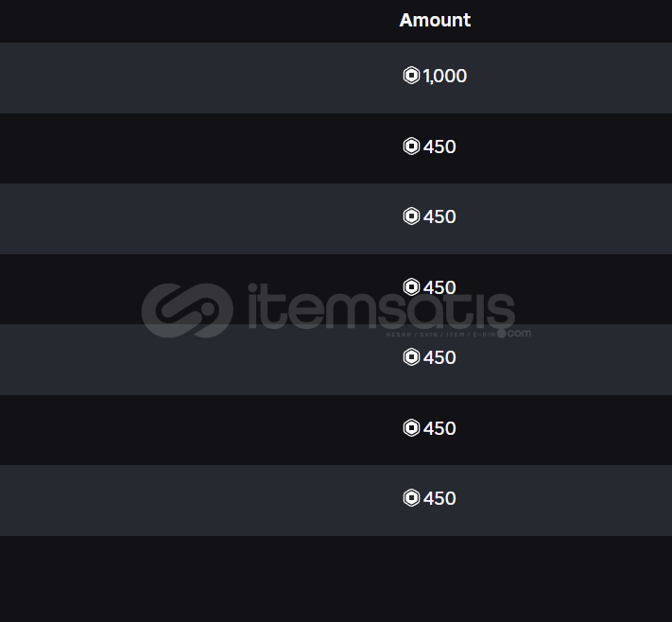Click the Robux icon in the second row
This screenshot has height=622, width=672.
(411, 147)
